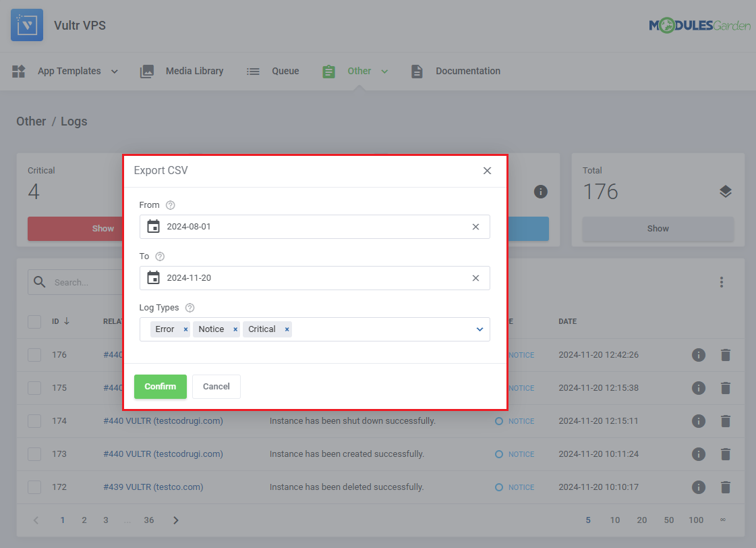The width and height of the screenshot is (756, 548).
Task: Delete log entry 174 with trash icon
Action: (x=725, y=421)
